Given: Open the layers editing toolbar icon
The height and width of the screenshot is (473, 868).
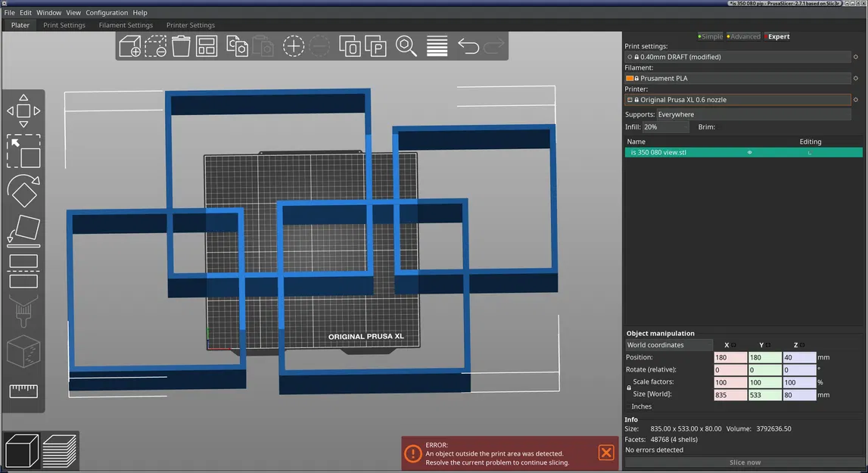Looking at the screenshot, I should (x=437, y=46).
